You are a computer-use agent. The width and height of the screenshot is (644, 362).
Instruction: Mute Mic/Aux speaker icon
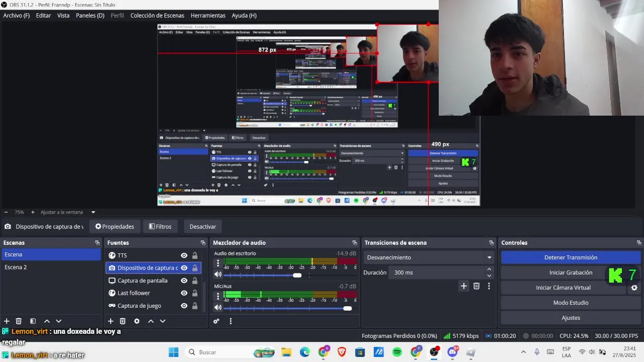(x=218, y=307)
